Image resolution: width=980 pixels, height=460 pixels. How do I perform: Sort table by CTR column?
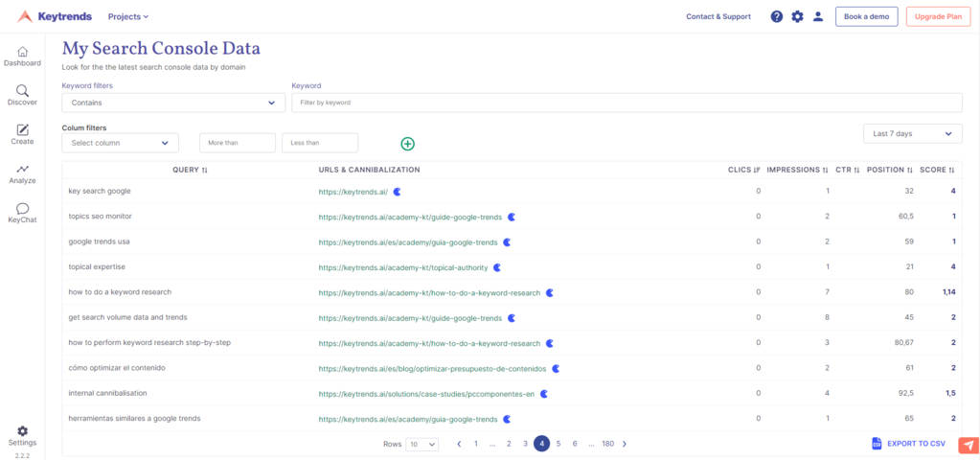[848, 170]
